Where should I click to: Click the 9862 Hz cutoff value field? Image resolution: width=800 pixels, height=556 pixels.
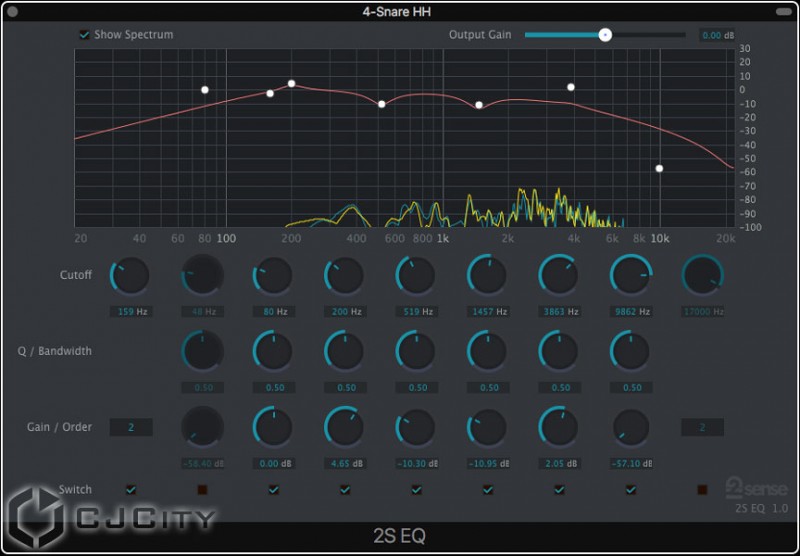(x=631, y=312)
